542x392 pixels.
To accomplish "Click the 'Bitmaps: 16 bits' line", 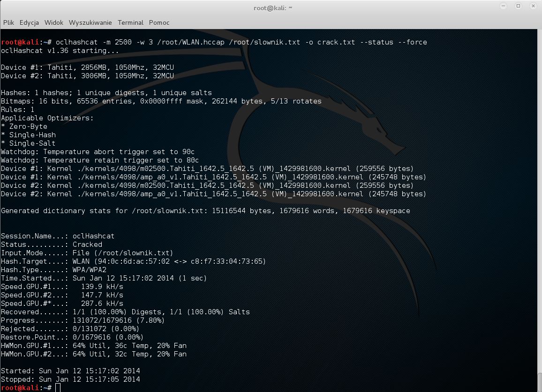I will pyautogui.click(x=161, y=101).
